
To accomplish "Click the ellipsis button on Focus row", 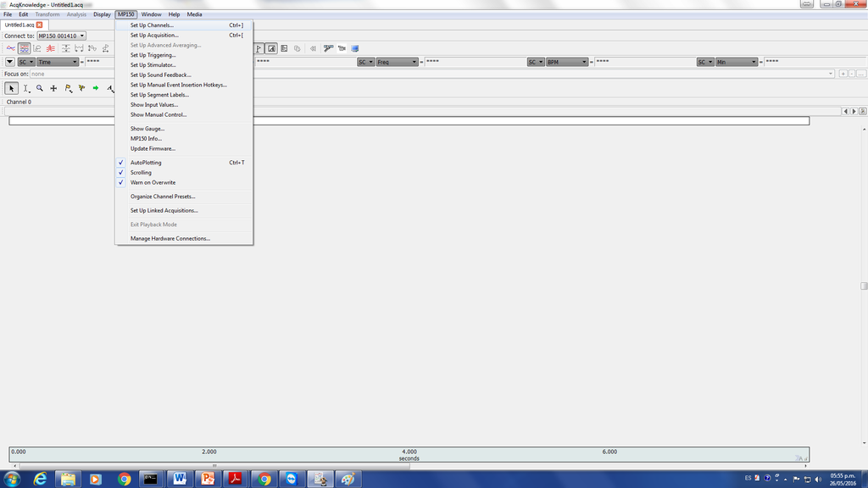I will tap(861, 74).
